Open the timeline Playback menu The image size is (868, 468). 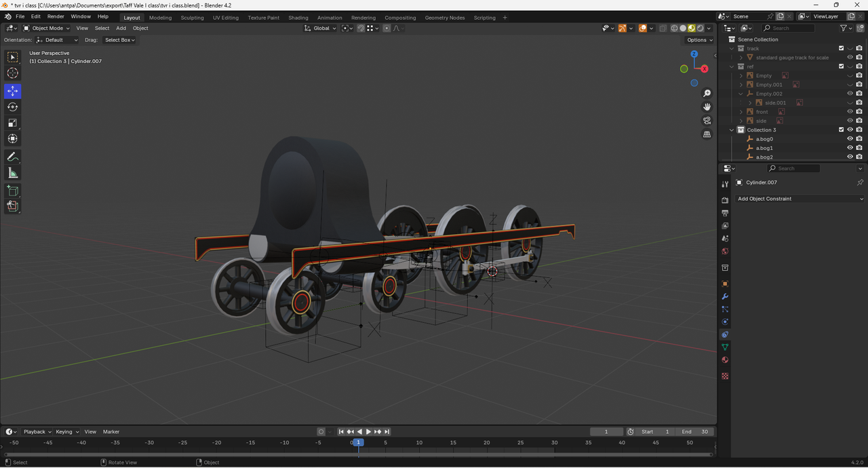click(37, 431)
